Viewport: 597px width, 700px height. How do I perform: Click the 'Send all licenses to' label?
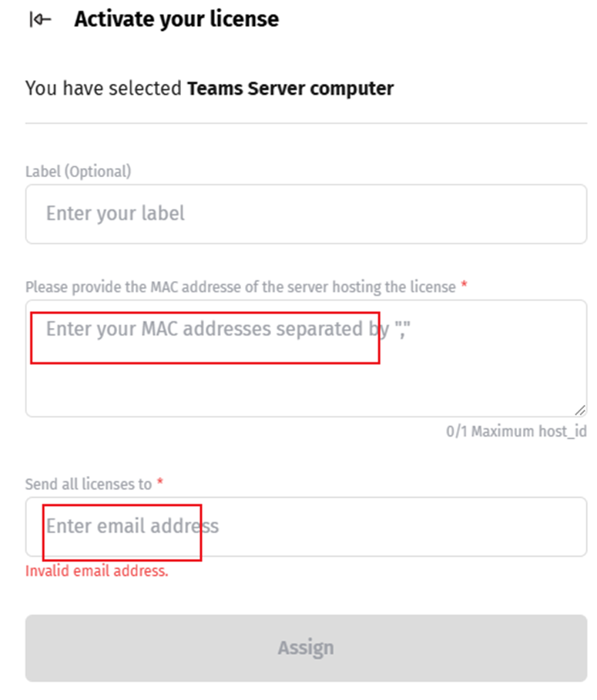pyautogui.click(x=89, y=484)
